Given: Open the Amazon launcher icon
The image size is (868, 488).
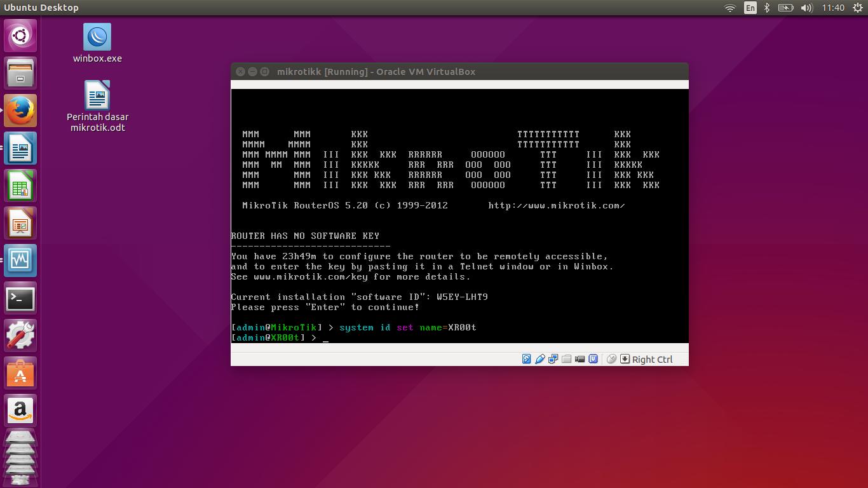Looking at the screenshot, I should click(20, 410).
